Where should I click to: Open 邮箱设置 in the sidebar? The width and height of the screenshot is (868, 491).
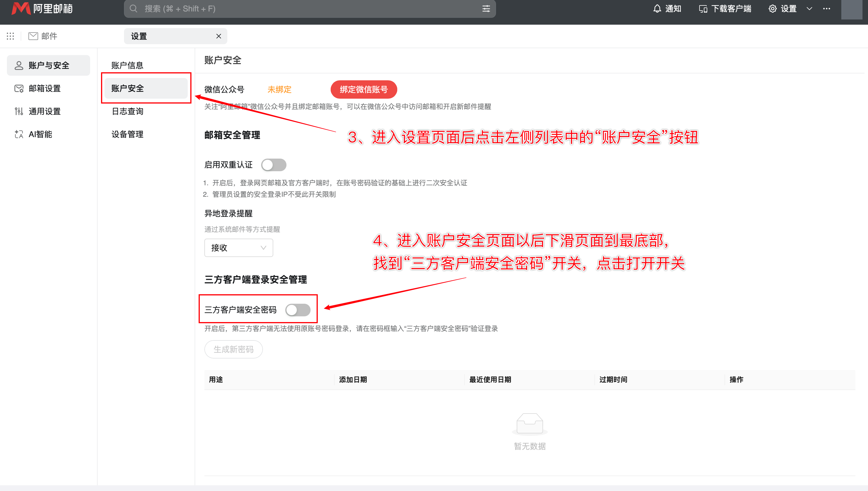[x=49, y=88]
